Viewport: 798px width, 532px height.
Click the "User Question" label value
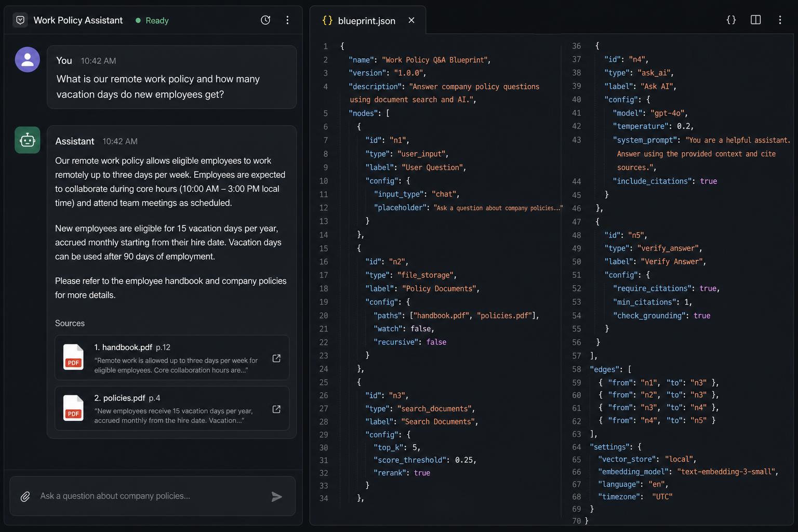432,167
